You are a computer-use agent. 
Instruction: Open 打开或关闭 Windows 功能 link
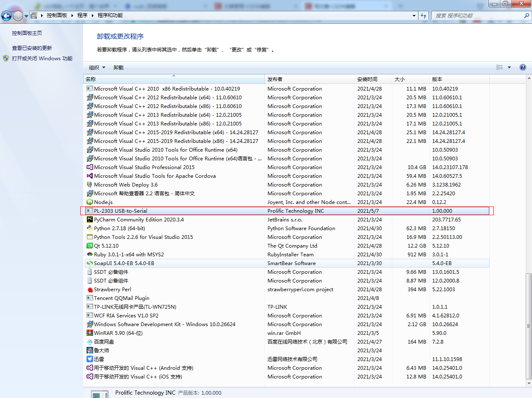(x=42, y=59)
